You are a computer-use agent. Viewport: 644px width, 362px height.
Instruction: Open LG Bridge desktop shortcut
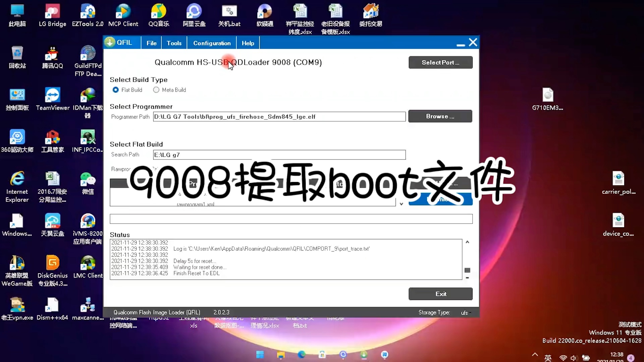coord(52,15)
